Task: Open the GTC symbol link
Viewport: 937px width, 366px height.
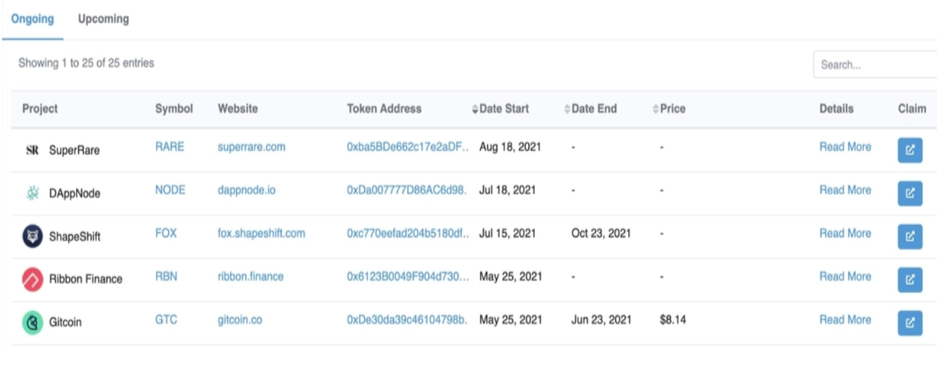Action: [x=166, y=320]
